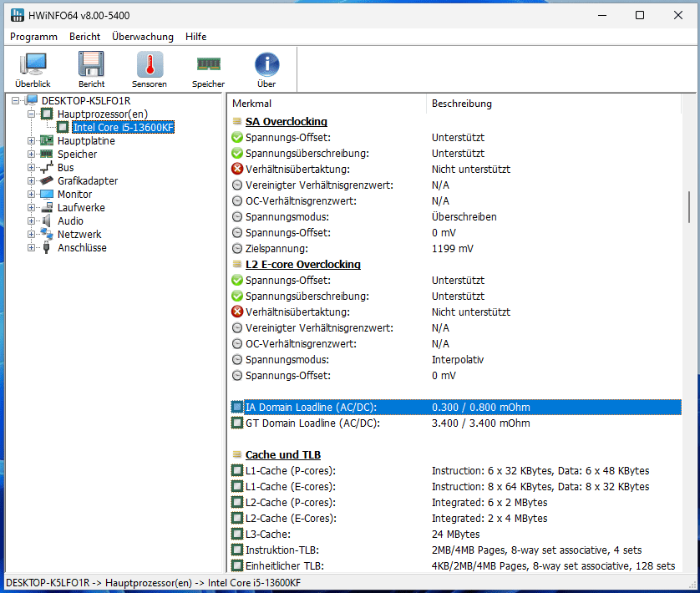Open the Überwachung menu

pos(143,37)
